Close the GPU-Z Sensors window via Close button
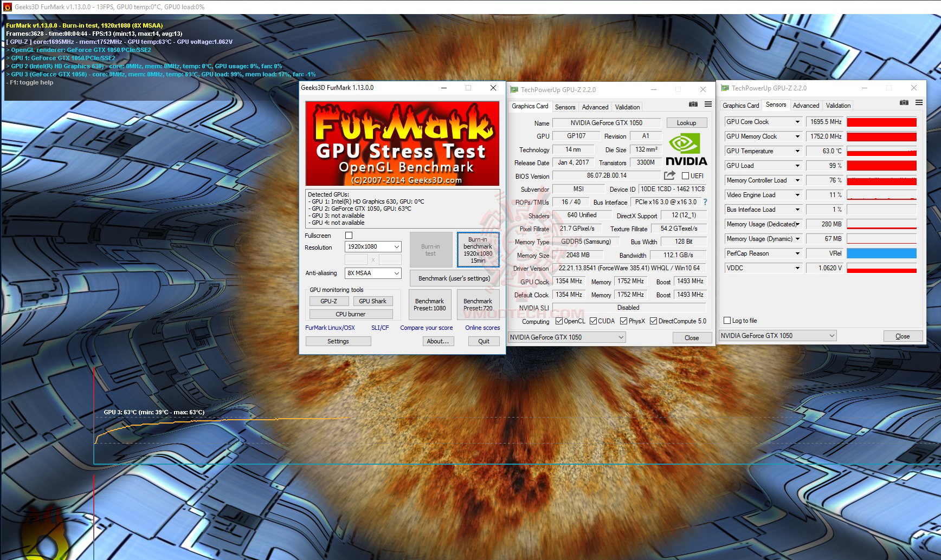The height and width of the screenshot is (560, 941). tap(903, 336)
